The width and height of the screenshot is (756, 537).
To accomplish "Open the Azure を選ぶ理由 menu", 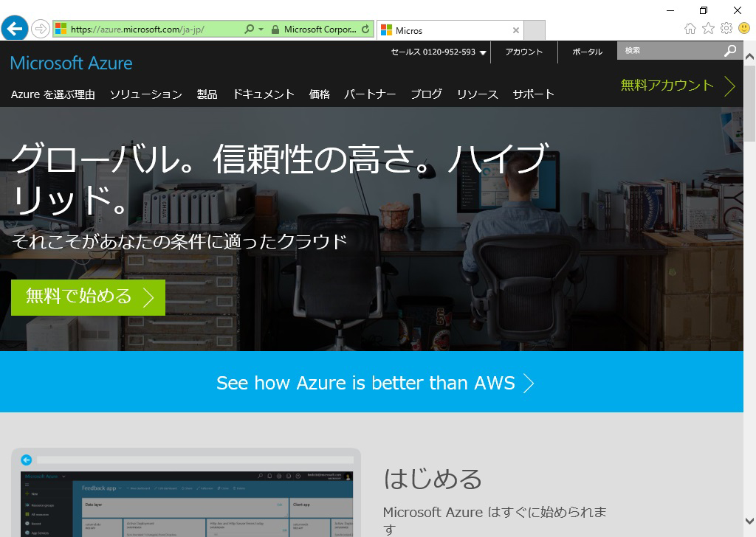I will click(53, 94).
